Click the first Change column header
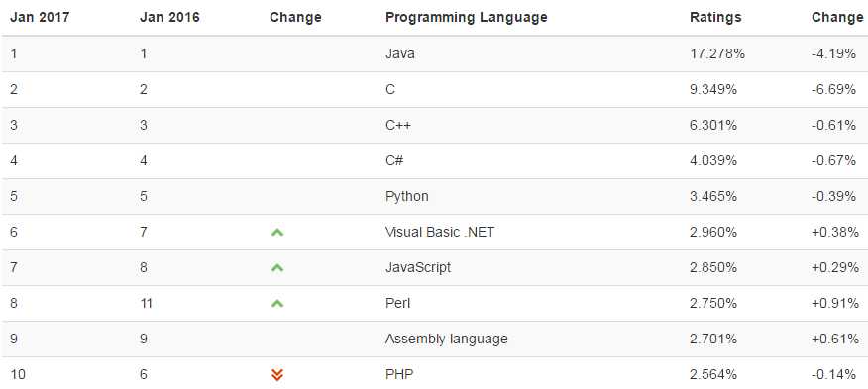 coord(295,17)
